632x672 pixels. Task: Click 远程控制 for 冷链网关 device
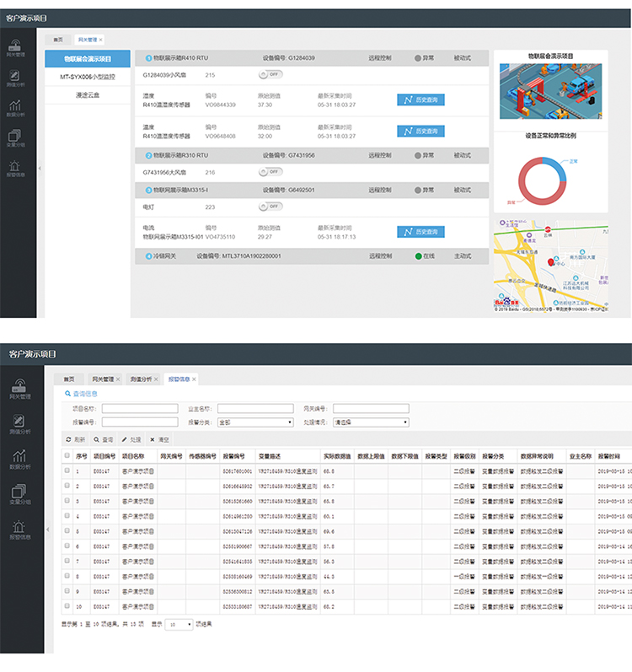tap(380, 255)
